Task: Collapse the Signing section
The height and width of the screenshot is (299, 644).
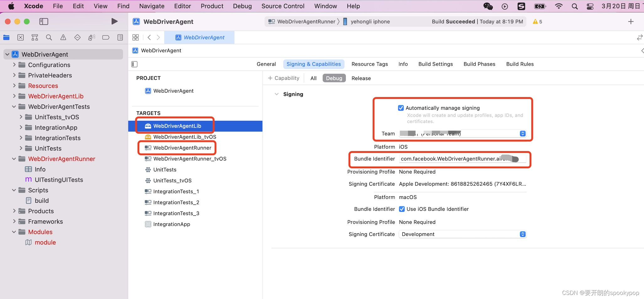Action: [276, 94]
